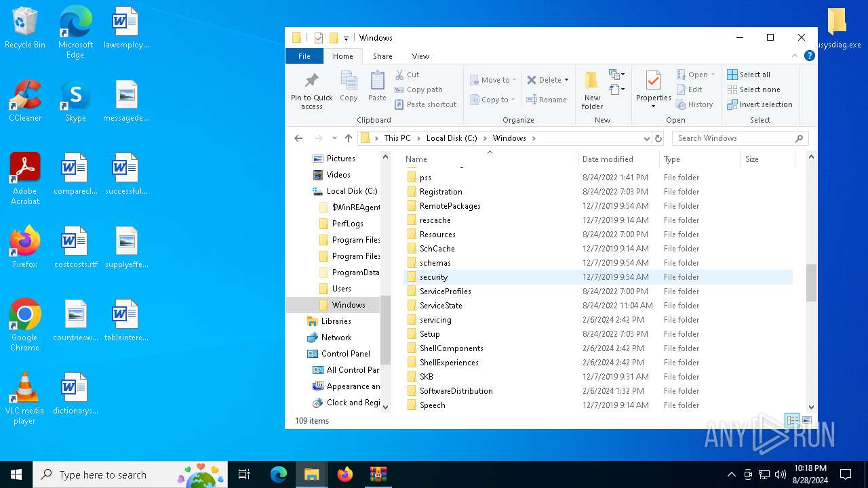Click Select none in ribbon
This screenshot has width=868, height=488.
[x=753, y=89]
